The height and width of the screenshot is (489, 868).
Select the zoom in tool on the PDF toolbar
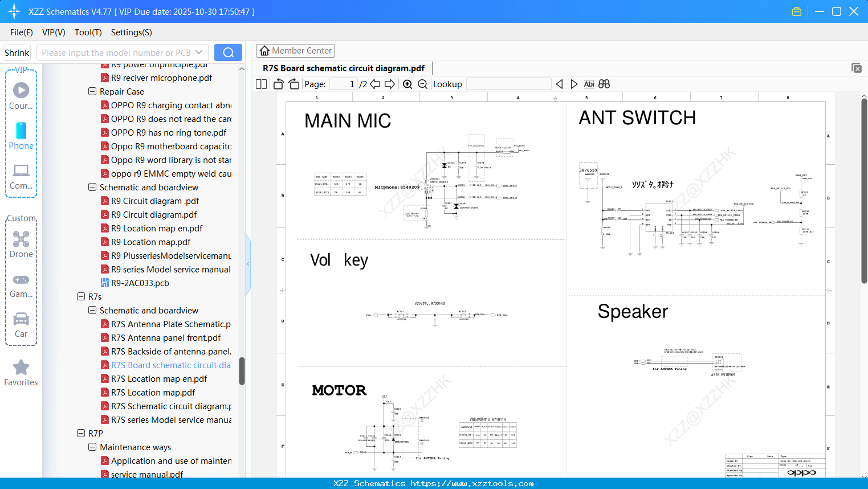coord(407,84)
